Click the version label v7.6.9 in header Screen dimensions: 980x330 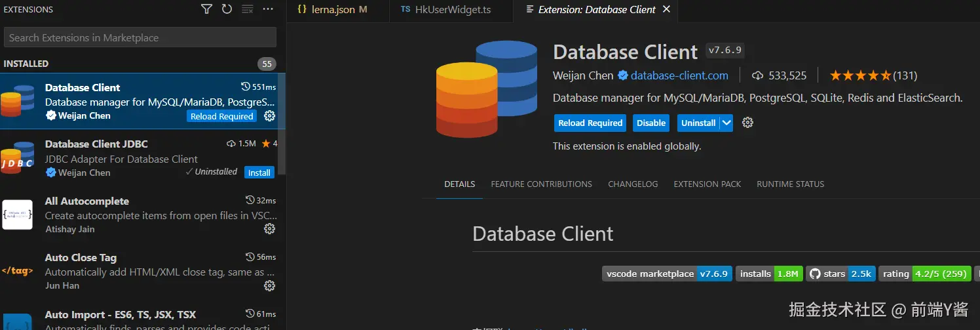click(x=725, y=51)
